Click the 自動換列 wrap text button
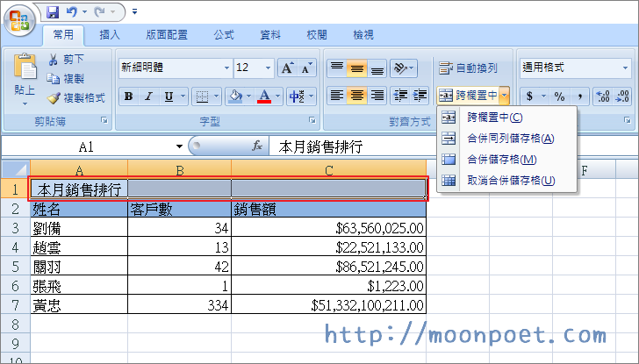Viewport: 639px width, 364px height. [x=469, y=68]
